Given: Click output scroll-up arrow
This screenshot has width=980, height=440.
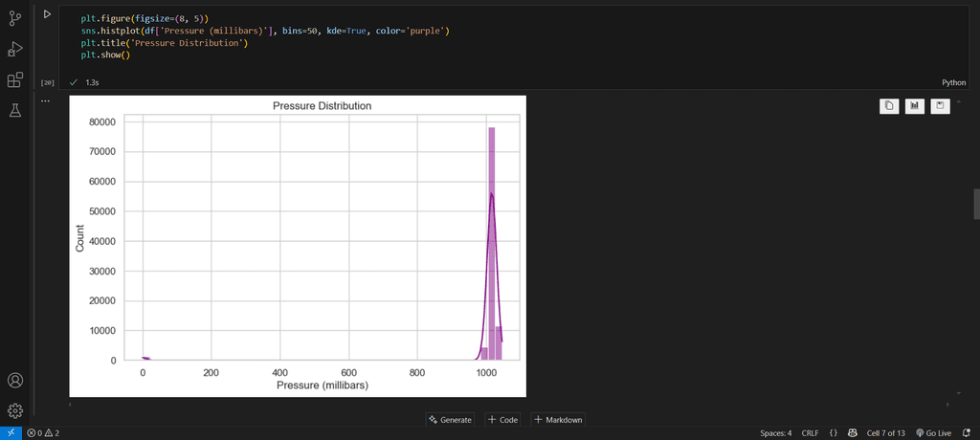Looking at the screenshot, I should click(x=959, y=100).
